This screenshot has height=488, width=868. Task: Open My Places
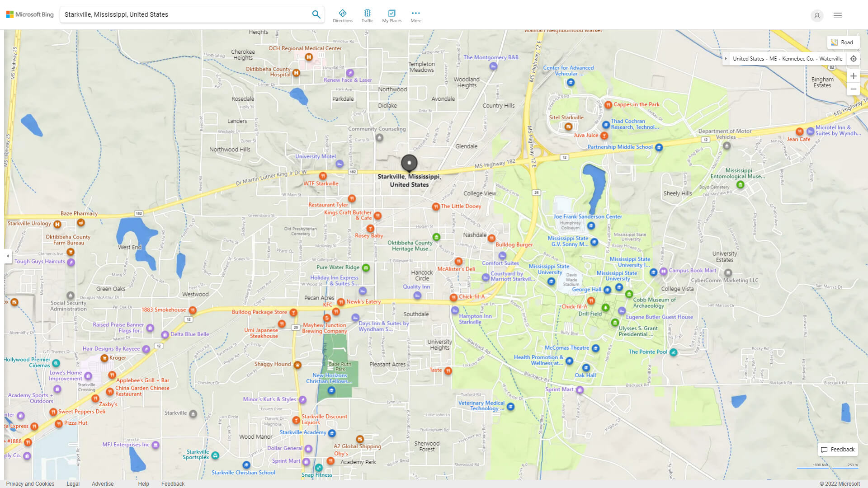pos(392,15)
